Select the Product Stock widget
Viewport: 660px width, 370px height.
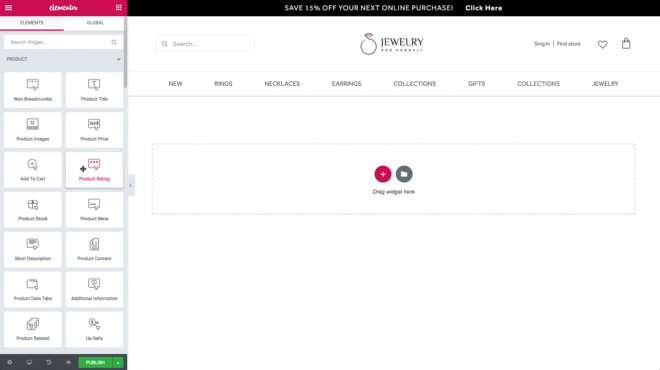(x=33, y=210)
